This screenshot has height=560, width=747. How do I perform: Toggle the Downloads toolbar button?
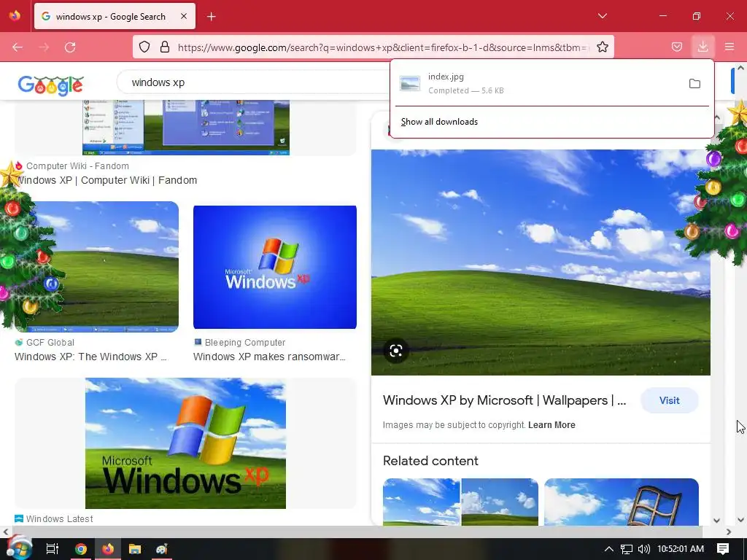coord(703,47)
